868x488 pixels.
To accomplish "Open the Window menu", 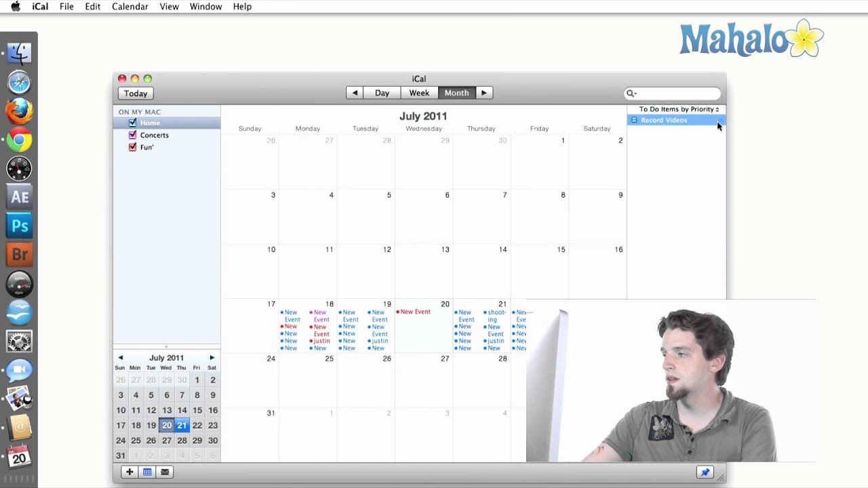I will pyautogui.click(x=205, y=7).
